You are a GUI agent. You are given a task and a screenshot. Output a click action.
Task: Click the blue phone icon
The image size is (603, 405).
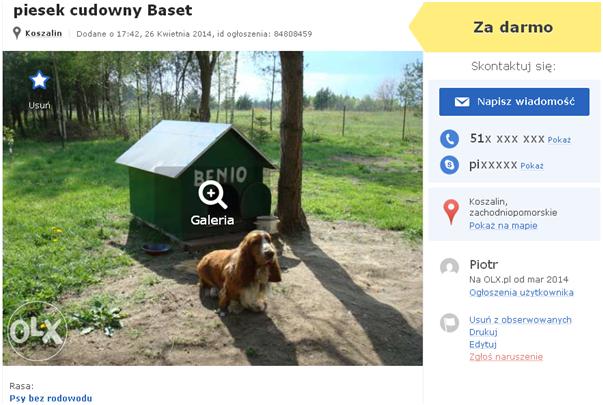(x=449, y=139)
